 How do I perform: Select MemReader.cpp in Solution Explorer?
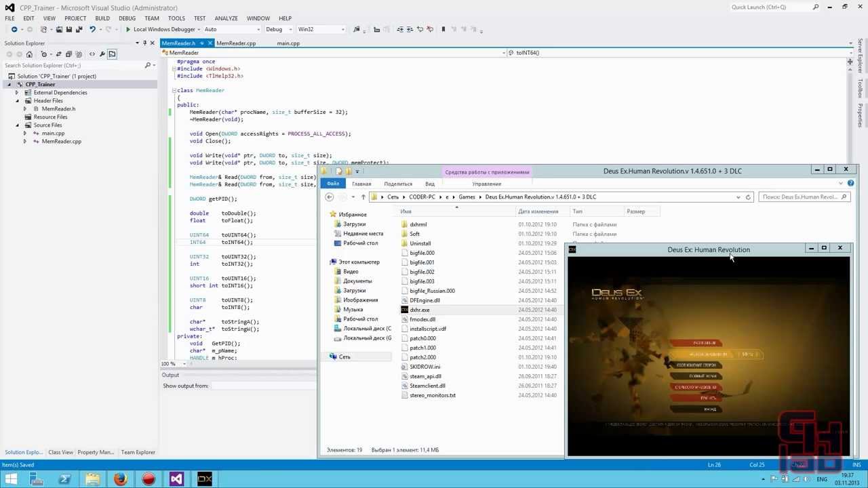61,141
